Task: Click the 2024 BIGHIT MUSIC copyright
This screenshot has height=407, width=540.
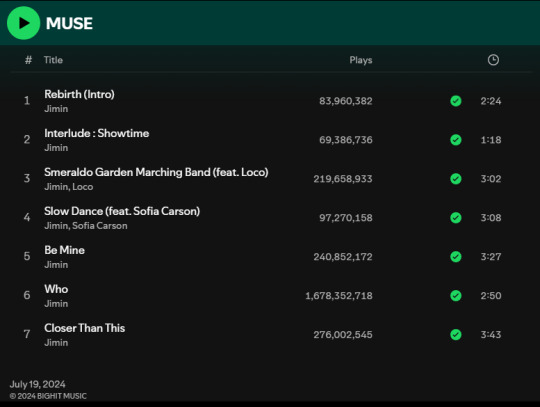Action: 48,396
